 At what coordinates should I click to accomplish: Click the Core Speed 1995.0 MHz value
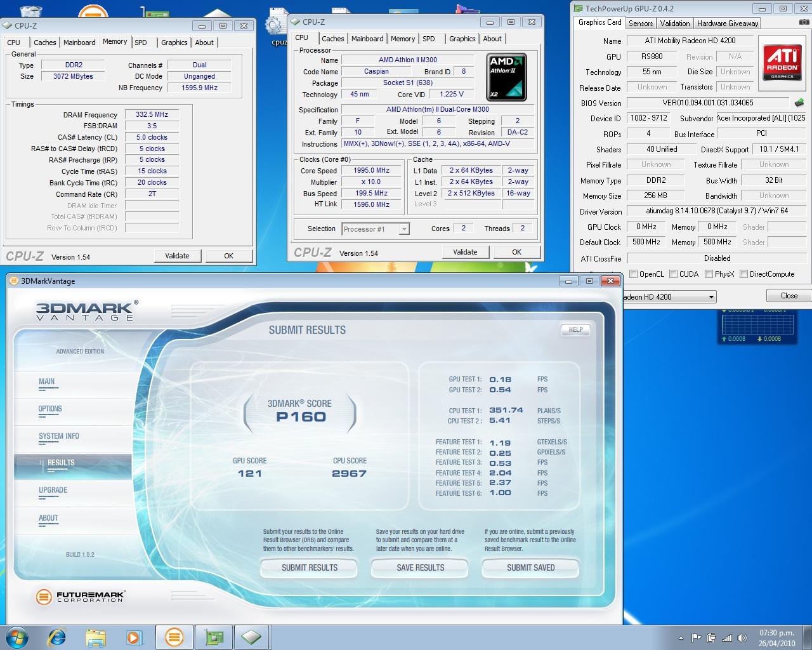[x=372, y=170]
